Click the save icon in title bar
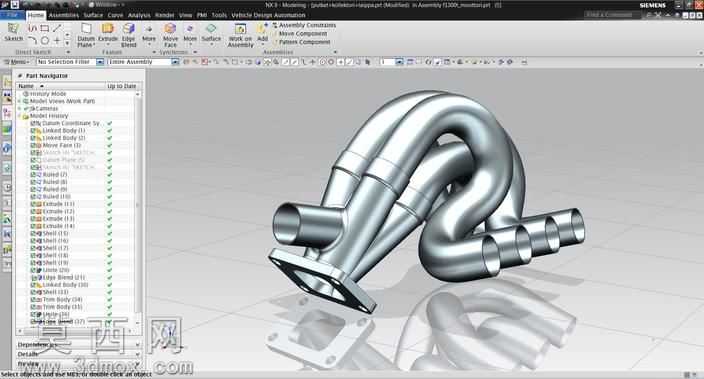704x379 pixels. click(x=15, y=5)
